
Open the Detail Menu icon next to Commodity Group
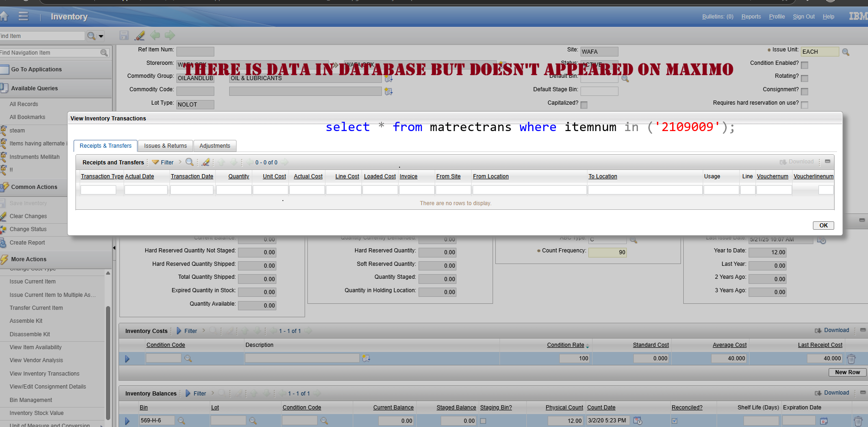pos(389,78)
